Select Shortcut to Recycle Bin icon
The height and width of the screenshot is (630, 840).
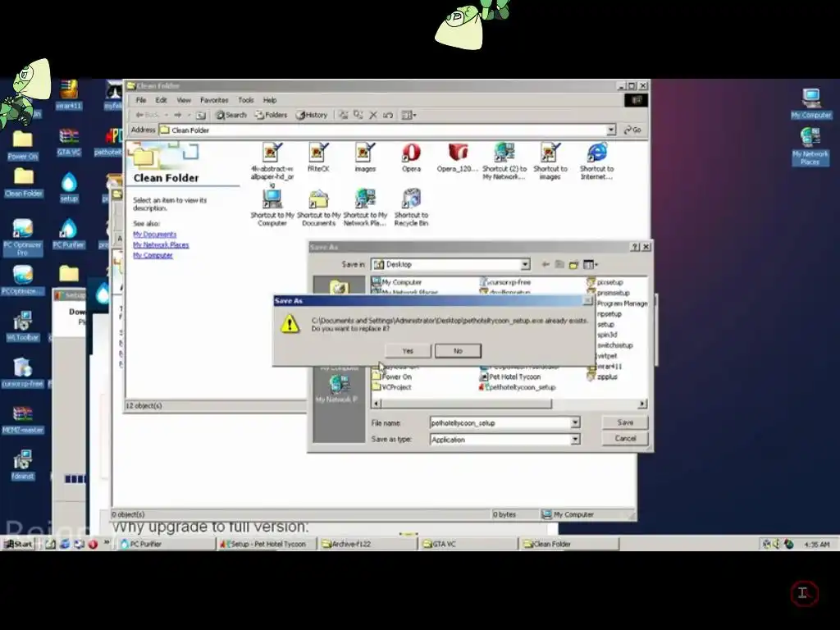tap(412, 208)
